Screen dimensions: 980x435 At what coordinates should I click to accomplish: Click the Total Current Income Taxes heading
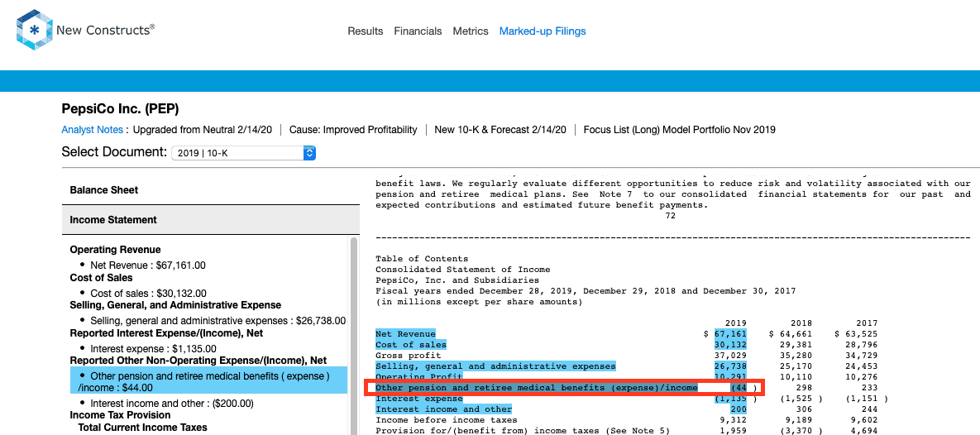[142, 428]
